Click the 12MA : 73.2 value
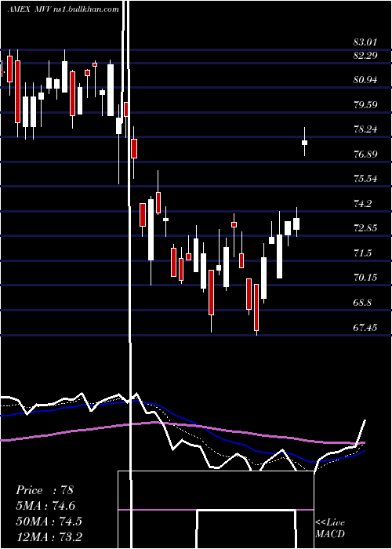The image size is (392, 549). [49, 536]
